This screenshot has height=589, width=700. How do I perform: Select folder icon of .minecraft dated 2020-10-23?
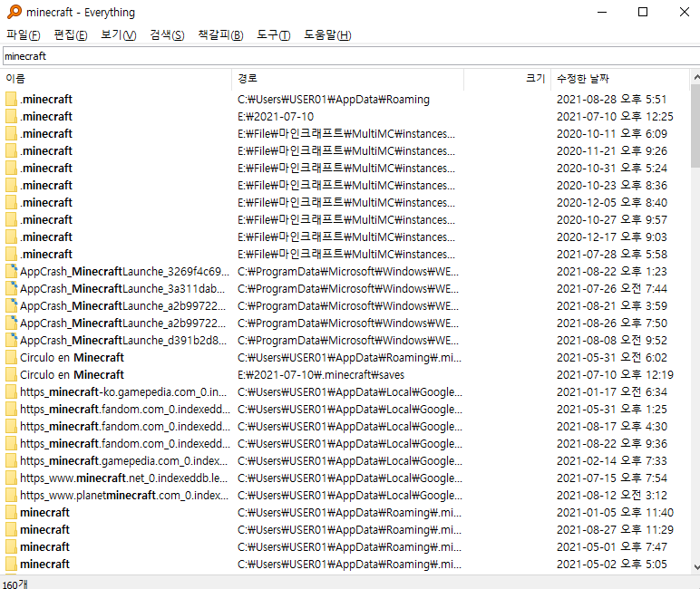click(11, 185)
